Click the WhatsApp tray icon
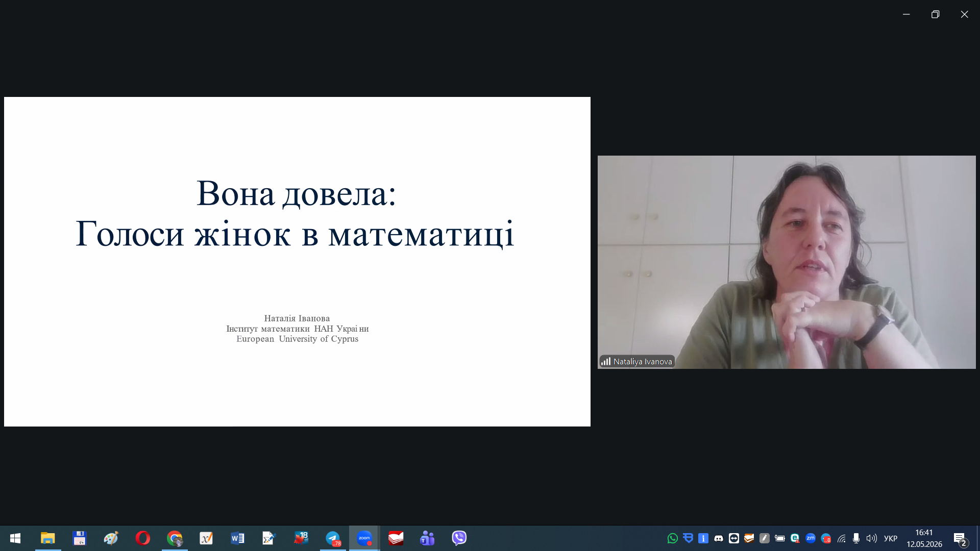Image resolution: width=980 pixels, height=551 pixels. click(x=673, y=538)
